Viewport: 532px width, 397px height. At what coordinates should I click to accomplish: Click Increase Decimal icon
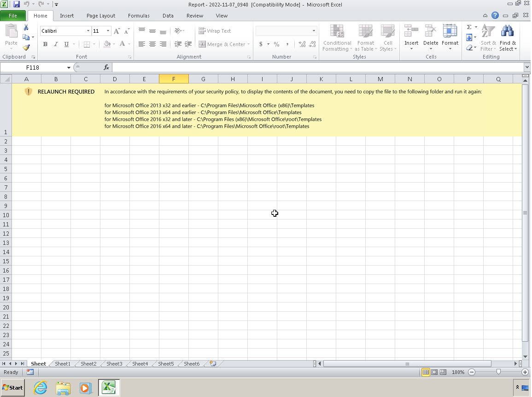coord(302,44)
